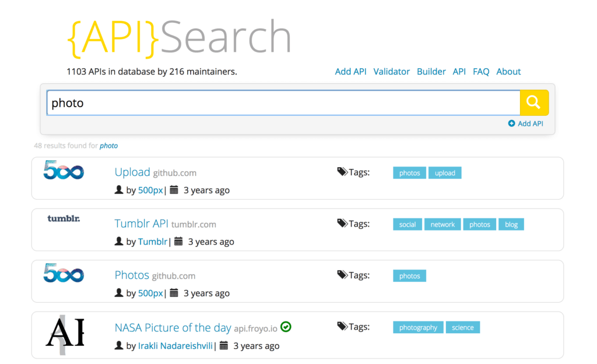Open Irakli Nadareishvili's maintainer profile
The image size is (597, 364).
coord(175,345)
